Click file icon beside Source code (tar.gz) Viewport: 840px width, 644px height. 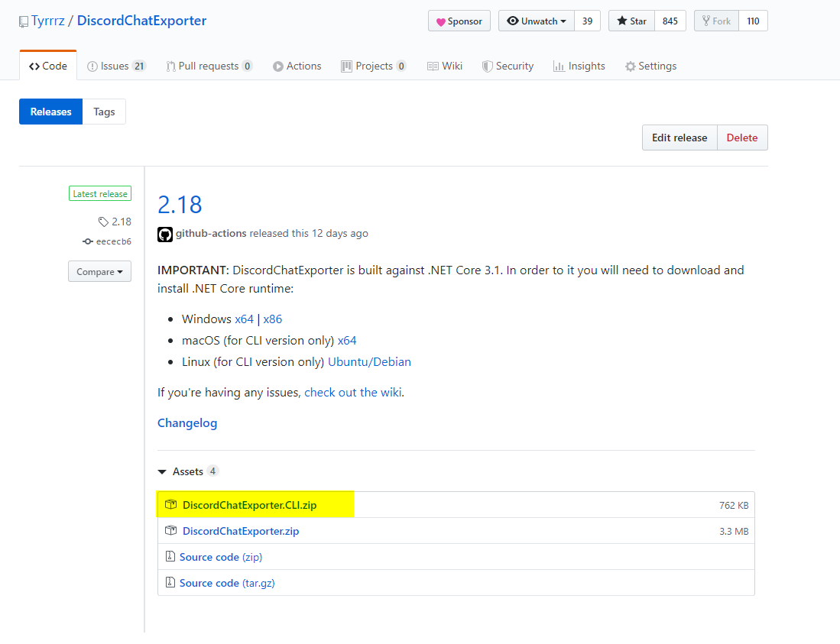point(170,582)
